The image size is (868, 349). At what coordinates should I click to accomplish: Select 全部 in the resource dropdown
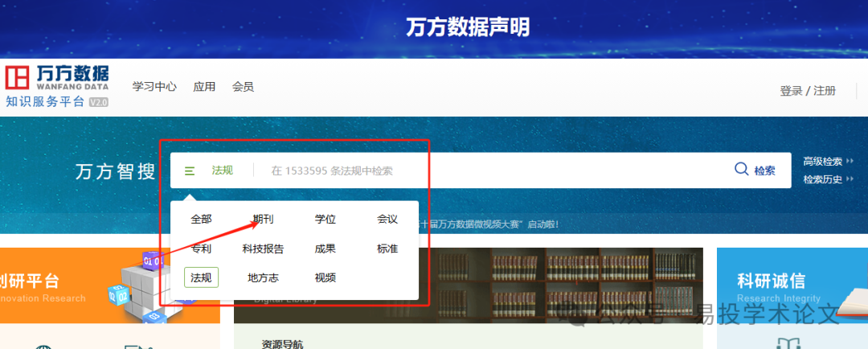[201, 220]
